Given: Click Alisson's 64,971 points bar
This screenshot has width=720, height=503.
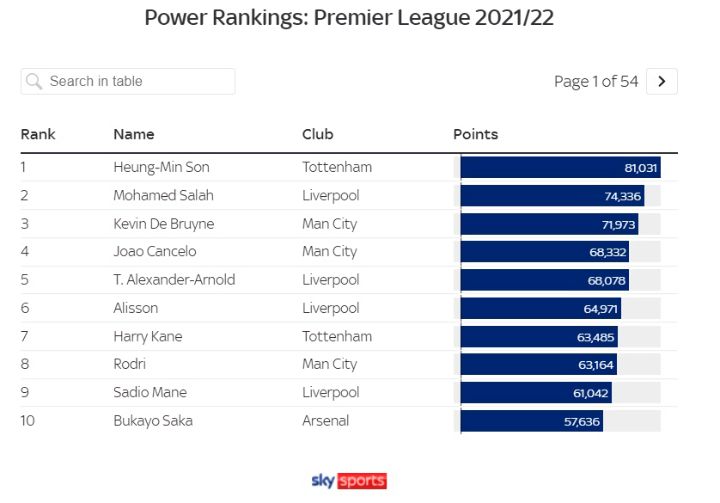Looking at the screenshot, I should pos(541,308).
